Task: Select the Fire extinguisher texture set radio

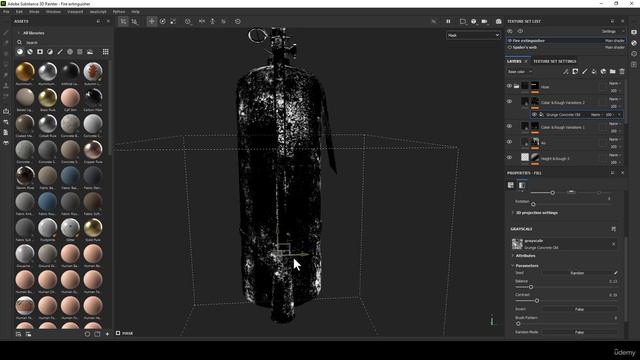Action: tap(510, 41)
